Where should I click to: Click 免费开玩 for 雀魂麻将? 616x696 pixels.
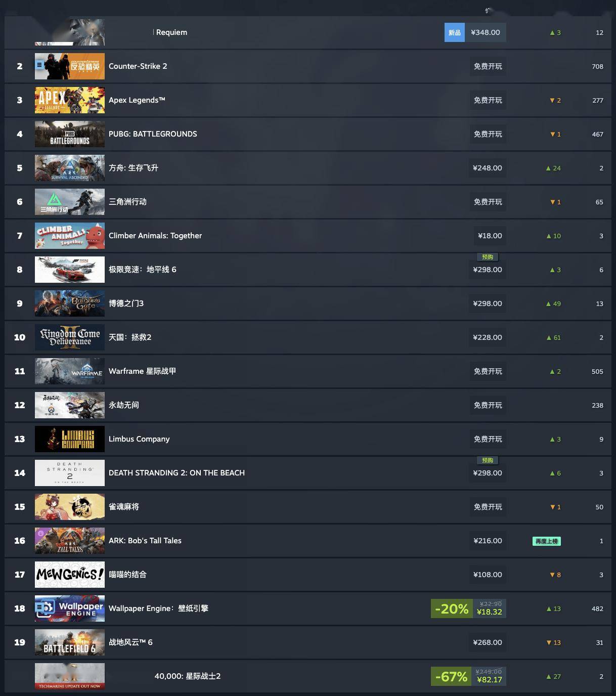[x=488, y=507]
